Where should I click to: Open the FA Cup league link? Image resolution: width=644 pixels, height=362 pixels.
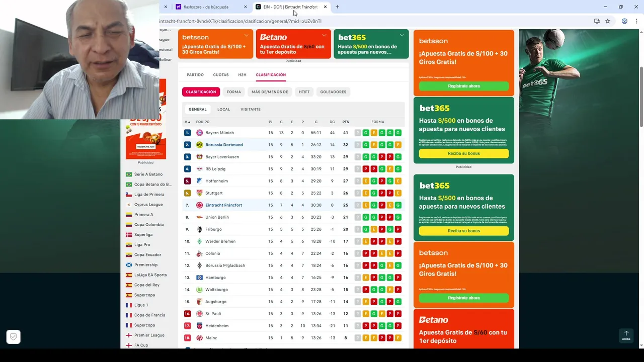[x=141, y=345]
